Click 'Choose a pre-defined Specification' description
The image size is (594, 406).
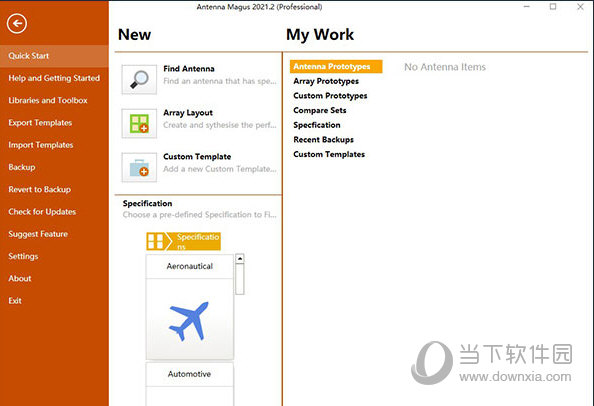(200, 215)
